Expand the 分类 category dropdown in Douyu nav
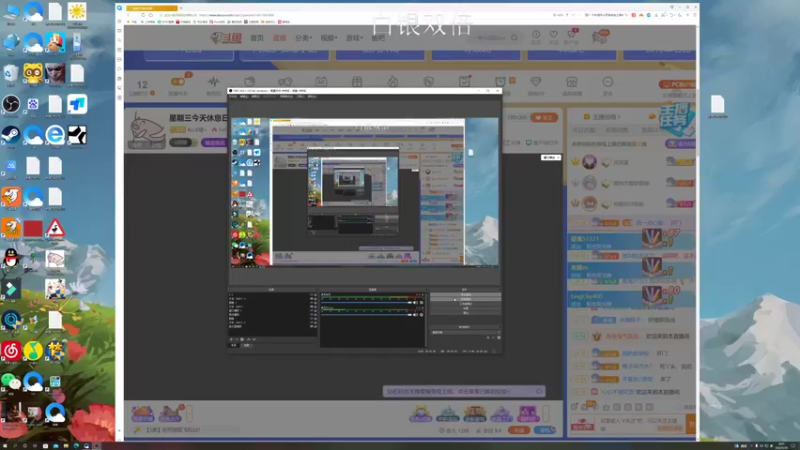This screenshot has height=450, width=800. (x=303, y=38)
